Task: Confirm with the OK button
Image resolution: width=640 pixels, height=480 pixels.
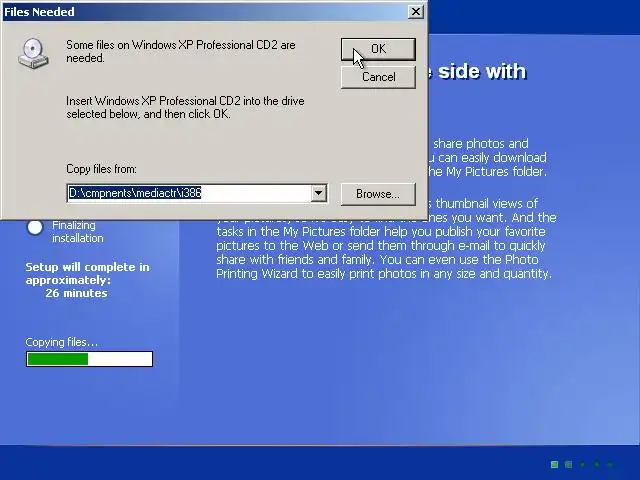Action: point(378,49)
